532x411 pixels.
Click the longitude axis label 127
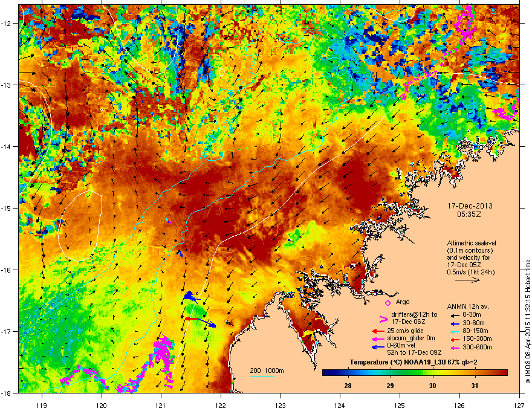click(519, 405)
